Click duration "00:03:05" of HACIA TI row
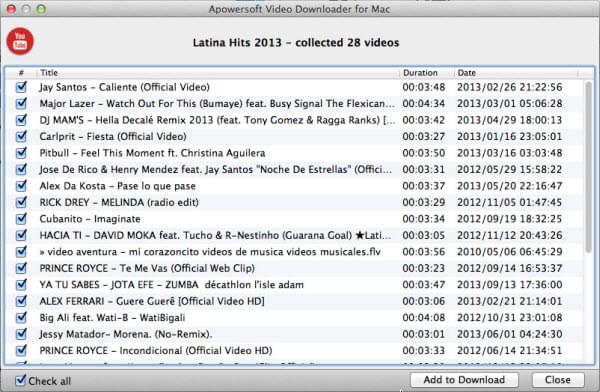600x392 pixels. click(424, 235)
